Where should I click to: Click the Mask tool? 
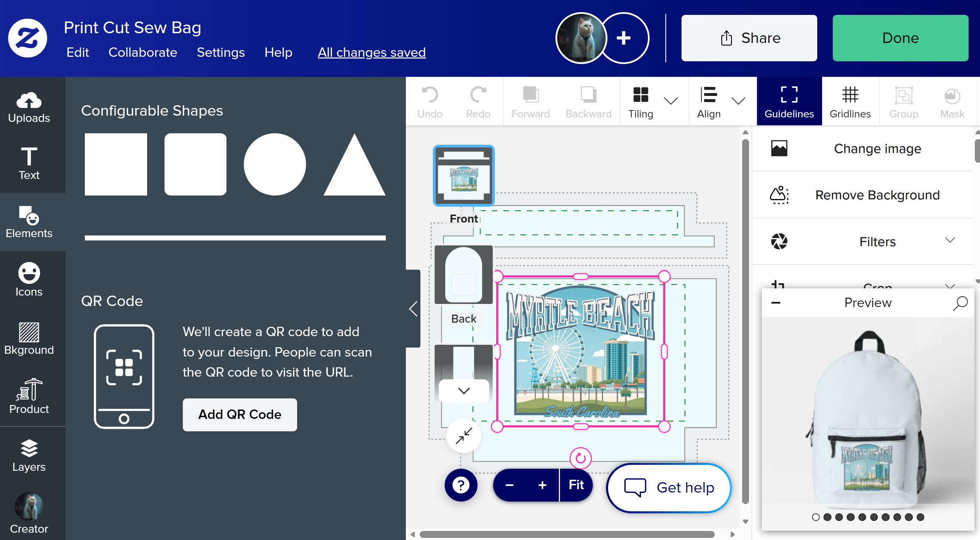[952, 102]
